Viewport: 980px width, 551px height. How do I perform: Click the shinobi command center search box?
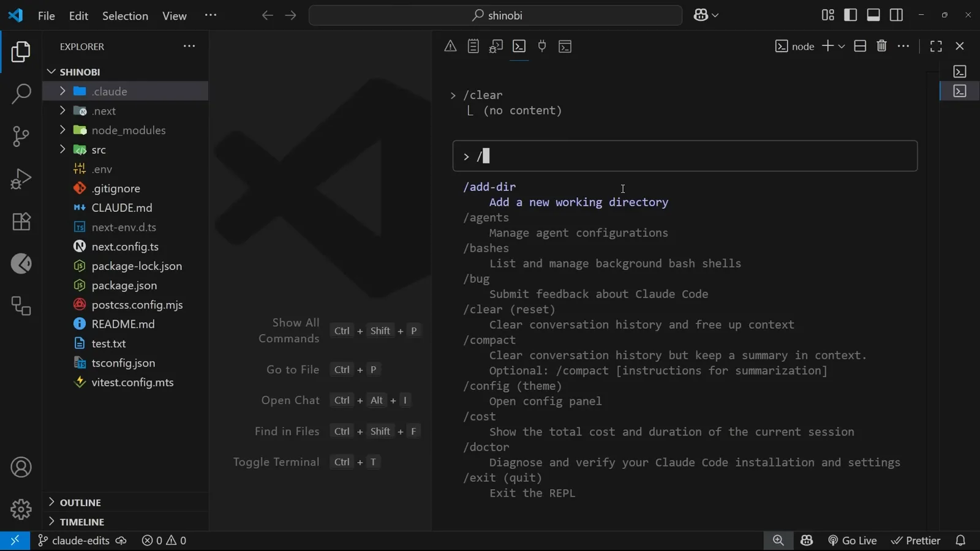(496, 15)
